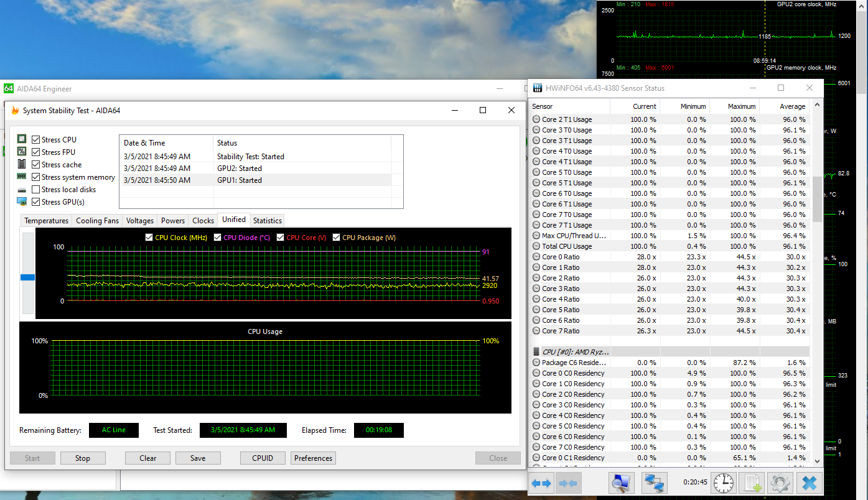This screenshot has width=868, height=500.
Task: Select the 'GPU1: Started' log entry
Action: [x=255, y=180]
